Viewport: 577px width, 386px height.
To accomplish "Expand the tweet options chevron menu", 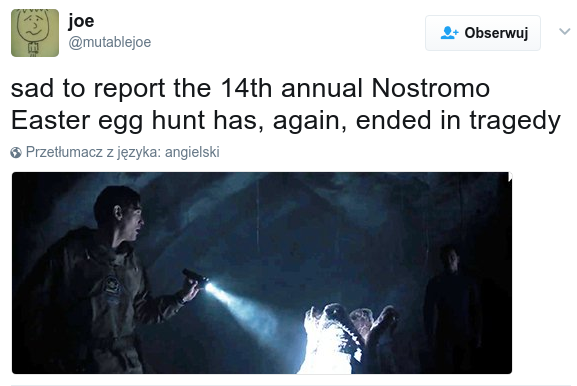I will click(564, 31).
